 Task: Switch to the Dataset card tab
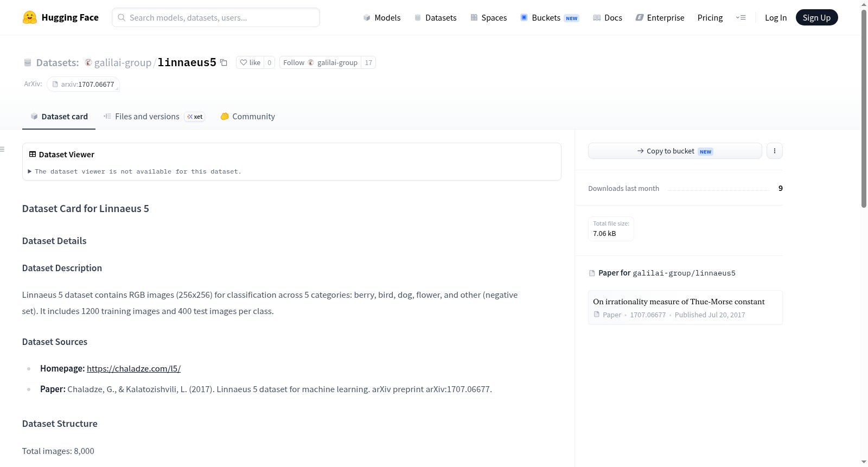coord(59,116)
